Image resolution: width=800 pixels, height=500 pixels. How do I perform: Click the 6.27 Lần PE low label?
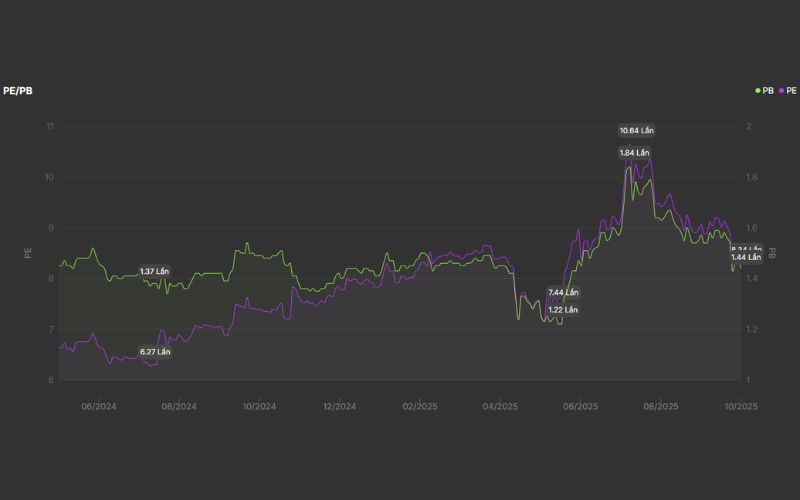click(x=155, y=352)
